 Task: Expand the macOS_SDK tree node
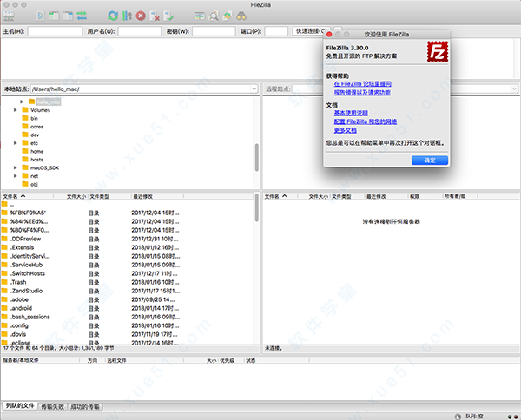point(16,167)
